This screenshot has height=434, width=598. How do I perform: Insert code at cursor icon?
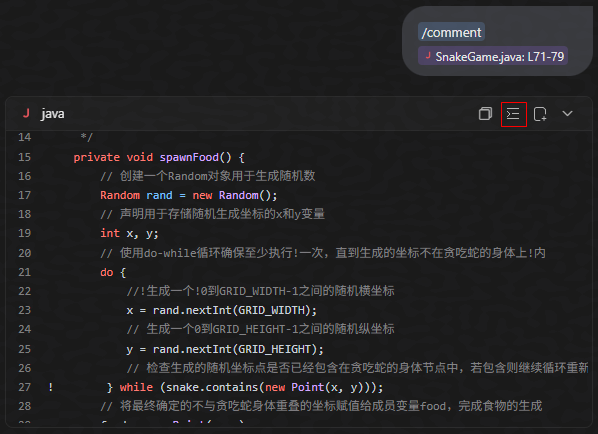[x=513, y=114]
